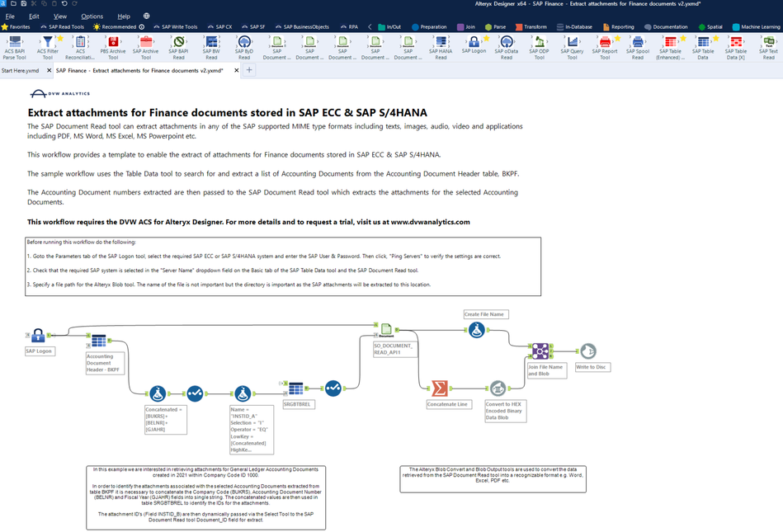The image size is (783, 532).
Task: Open the Options menu
Action: pos(92,16)
